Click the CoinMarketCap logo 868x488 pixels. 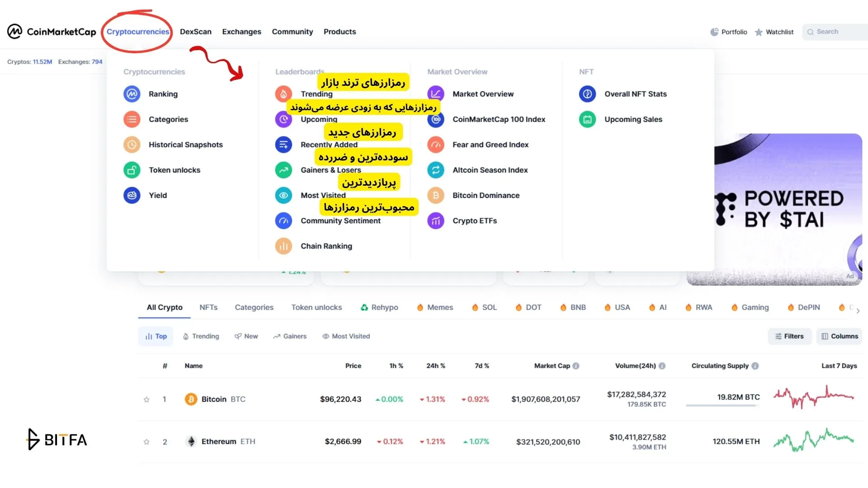[x=52, y=32]
